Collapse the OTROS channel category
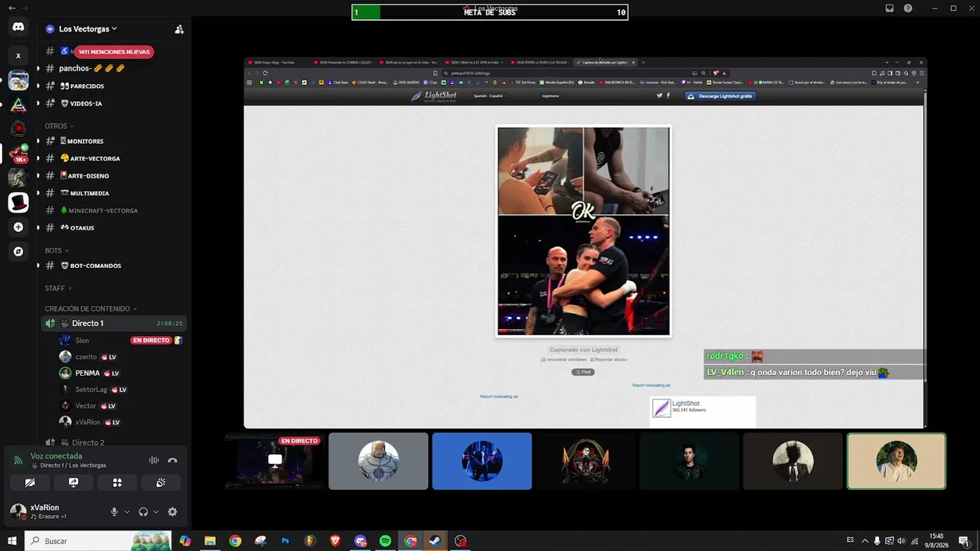980x551 pixels. point(60,126)
